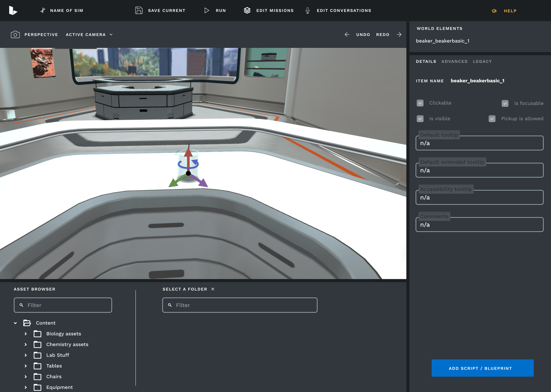Click the Edit Missions layers icon
Image resolution: width=551 pixels, height=392 pixels.
tap(247, 10)
